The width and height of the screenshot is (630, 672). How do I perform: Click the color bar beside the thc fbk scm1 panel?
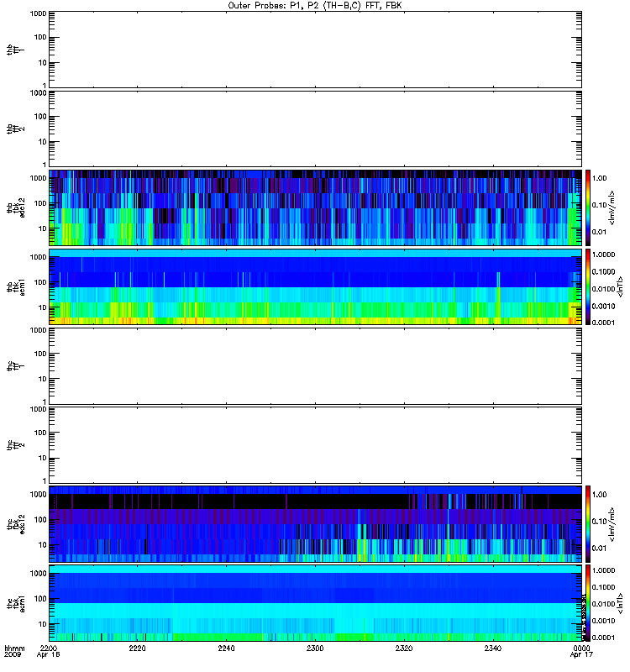pos(588,603)
